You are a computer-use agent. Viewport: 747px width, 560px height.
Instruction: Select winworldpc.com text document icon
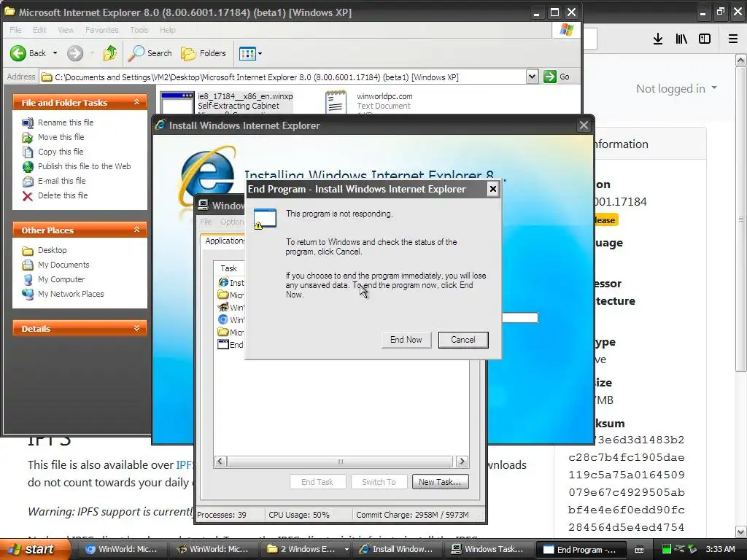(336, 102)
